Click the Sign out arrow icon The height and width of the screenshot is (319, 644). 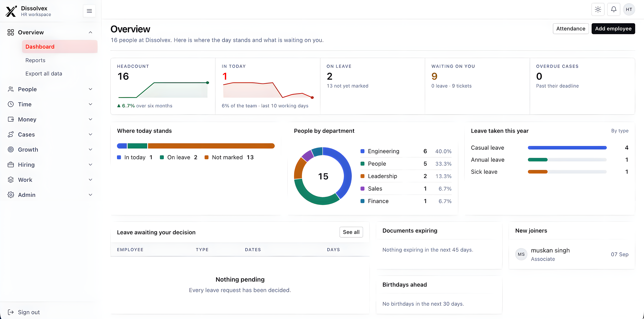tap(11, 312)
